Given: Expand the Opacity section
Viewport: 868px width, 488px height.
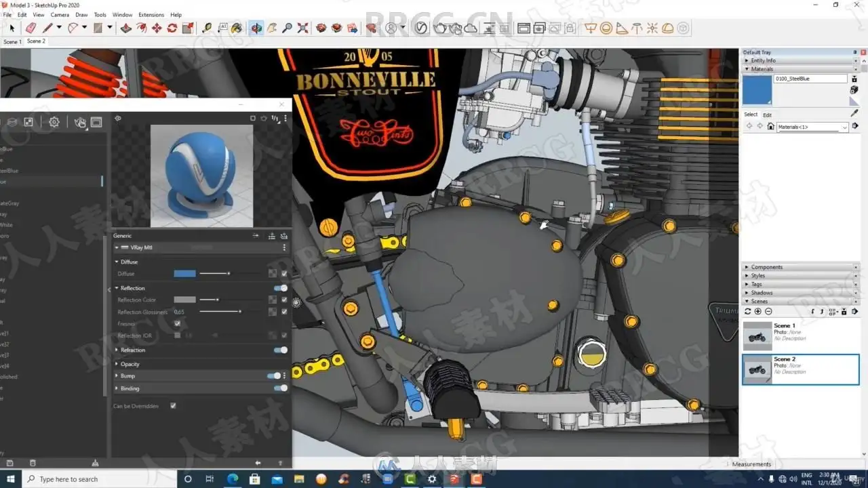Looking at the screenshot, I should [130, 364].
